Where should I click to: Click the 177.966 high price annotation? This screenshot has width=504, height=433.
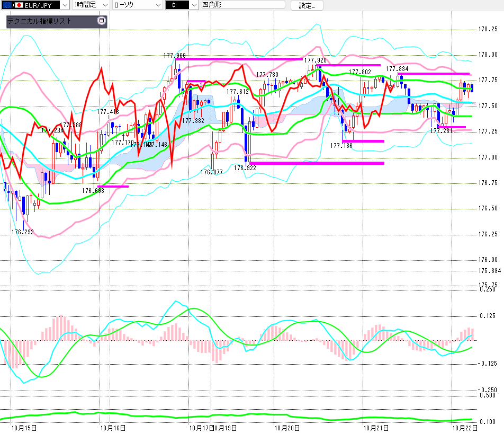pyautogui.click(x=175, y=56)
